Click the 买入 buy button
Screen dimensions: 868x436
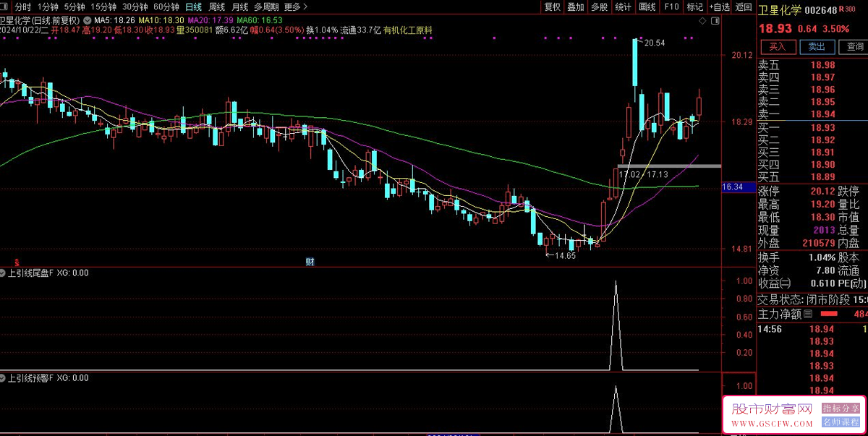click(x=778, y=46)
